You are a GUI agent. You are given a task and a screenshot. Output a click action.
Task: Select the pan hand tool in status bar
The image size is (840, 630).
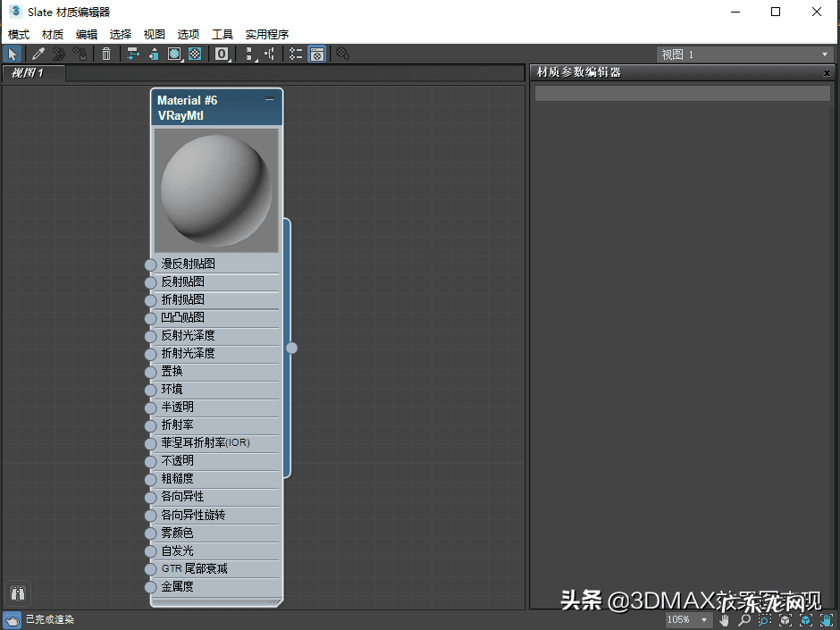[726, 620]
